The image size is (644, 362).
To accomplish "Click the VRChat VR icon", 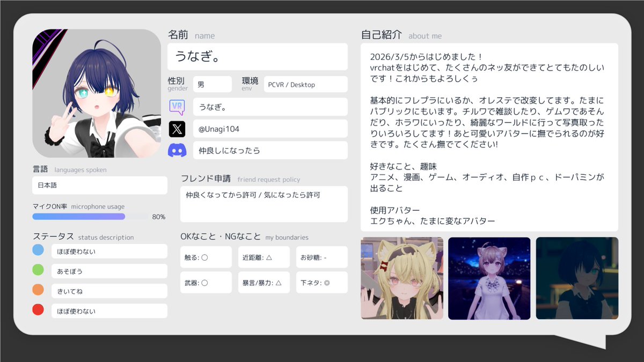I will [x=177, y=107].
